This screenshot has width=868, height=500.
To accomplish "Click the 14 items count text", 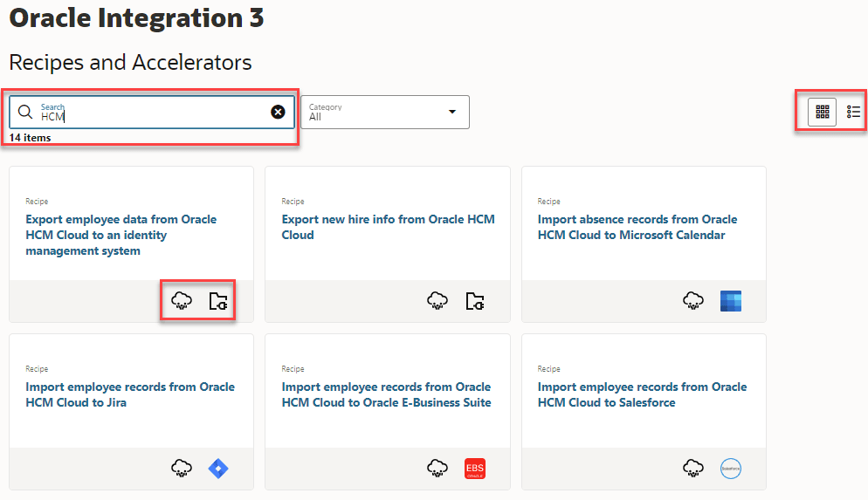I will [x=30, y=138].
